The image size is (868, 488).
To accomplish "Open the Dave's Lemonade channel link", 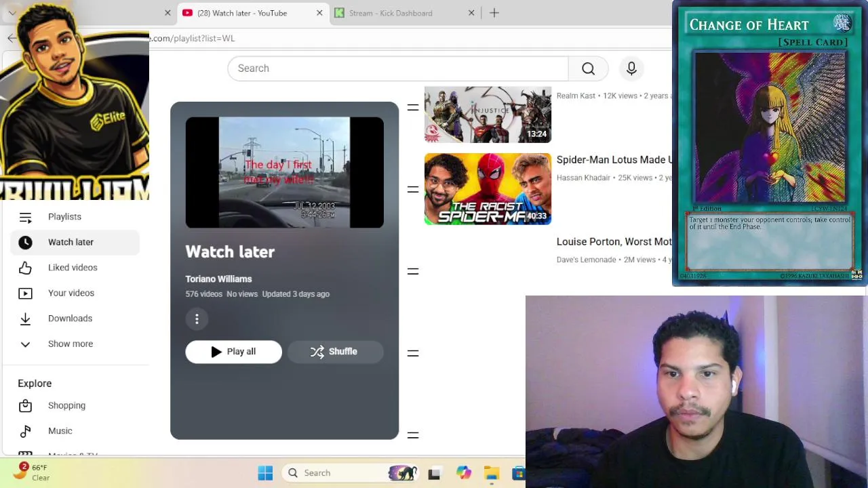I will [586, 260].
